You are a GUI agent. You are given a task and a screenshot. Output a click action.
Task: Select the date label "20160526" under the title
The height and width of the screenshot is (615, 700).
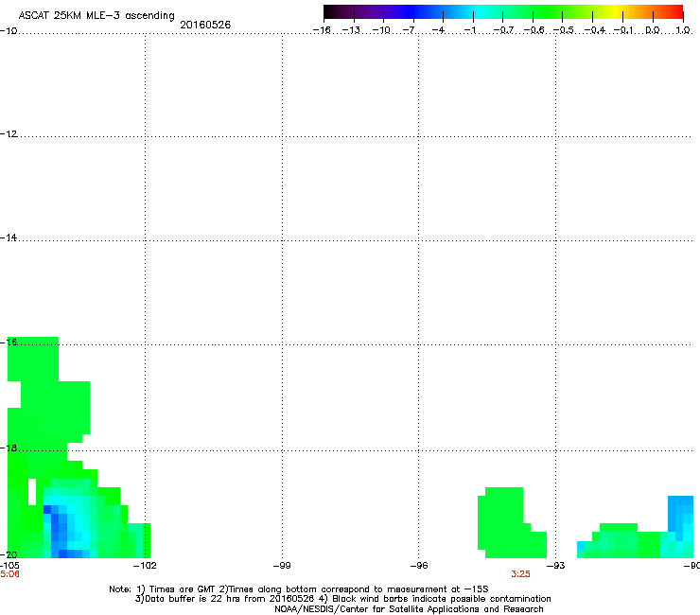(205, 25)
